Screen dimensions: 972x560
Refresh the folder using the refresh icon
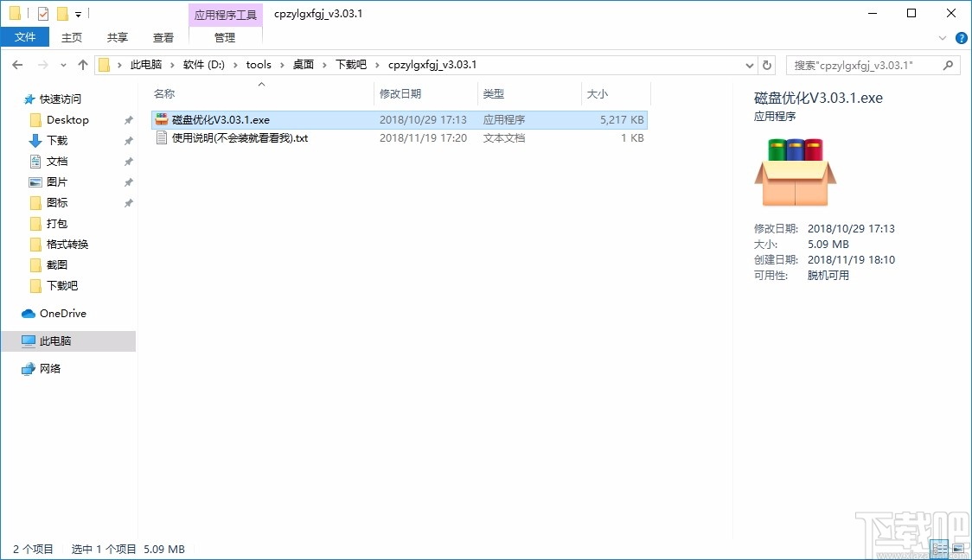coord(768,64)
